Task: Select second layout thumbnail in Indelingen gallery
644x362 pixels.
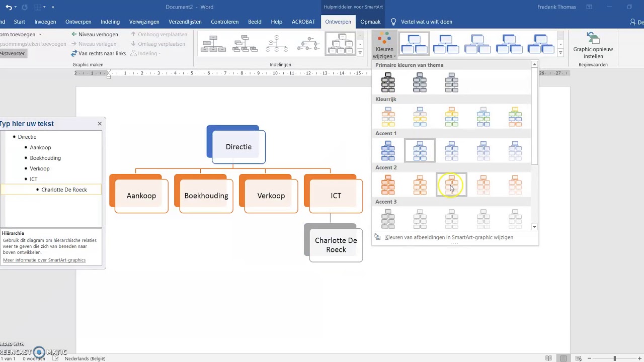Action: tap(245, 44)
